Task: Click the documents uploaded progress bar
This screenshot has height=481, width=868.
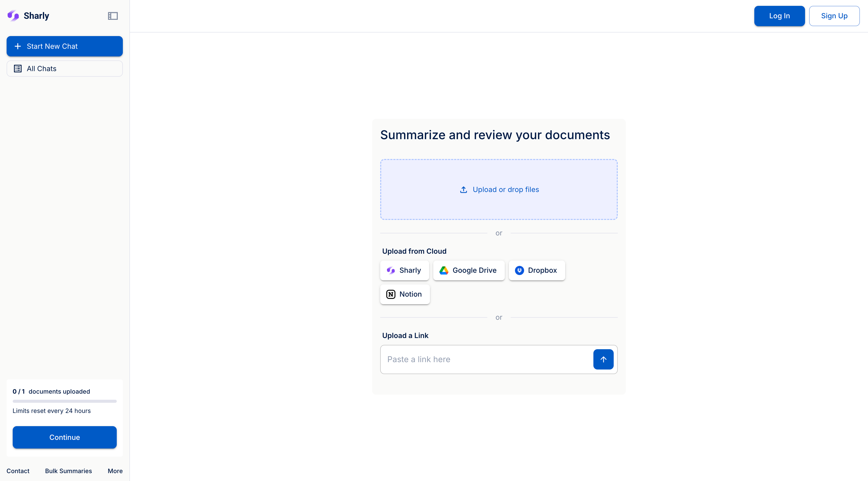Action: (x=65, y=401)
